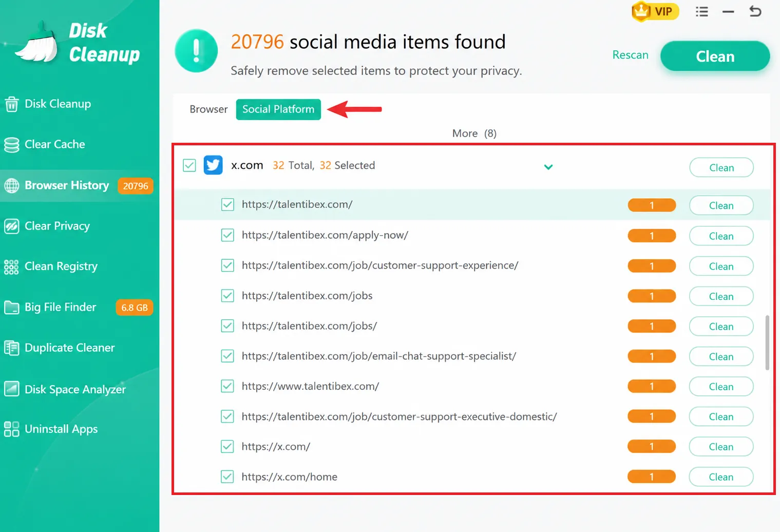Screen dimensions: 780x532
Task: Clean the https://x.com/ entry
Action: 721,447
